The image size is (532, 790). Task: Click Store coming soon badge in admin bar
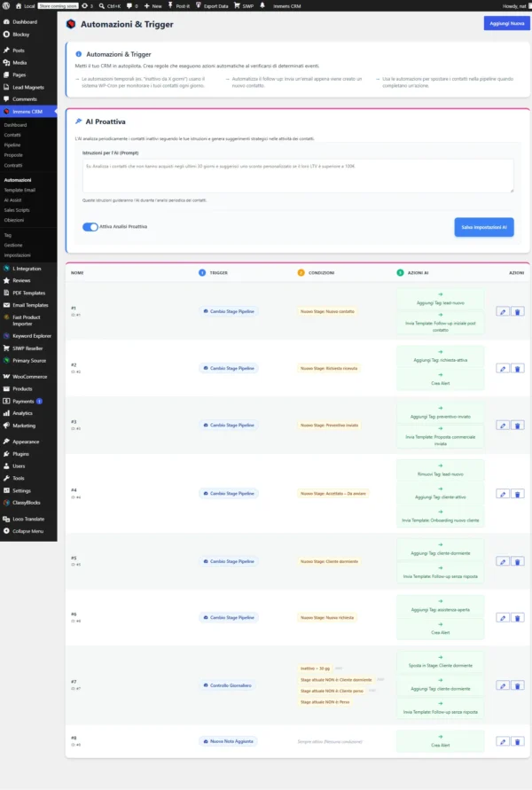pyautogui.click(x=58, y=6)
